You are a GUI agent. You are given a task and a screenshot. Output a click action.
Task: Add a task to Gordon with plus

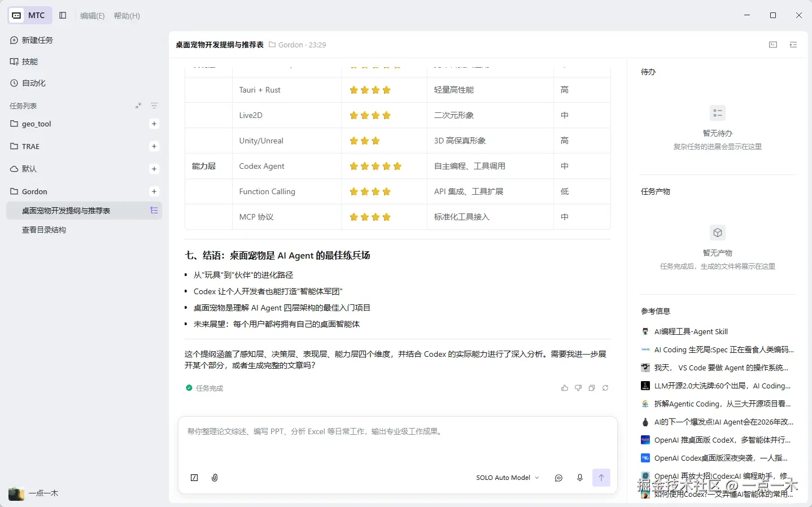pos(154,191)
